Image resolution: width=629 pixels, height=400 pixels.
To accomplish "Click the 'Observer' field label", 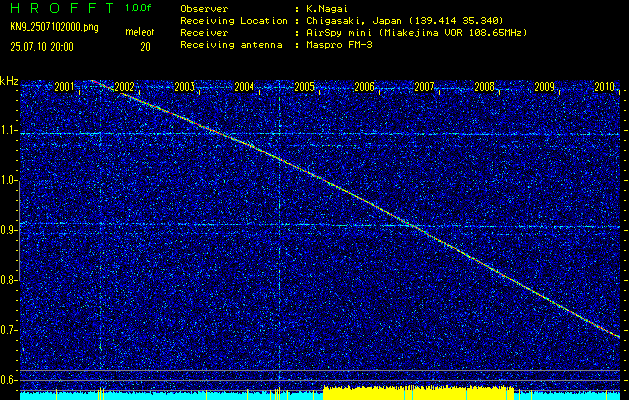I will tap(204, 9).
